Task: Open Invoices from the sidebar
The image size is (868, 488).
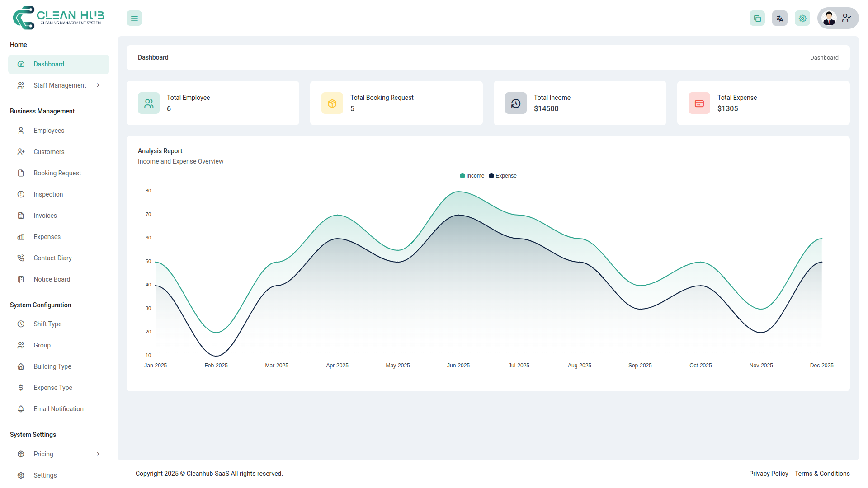Action: (21, 216)
